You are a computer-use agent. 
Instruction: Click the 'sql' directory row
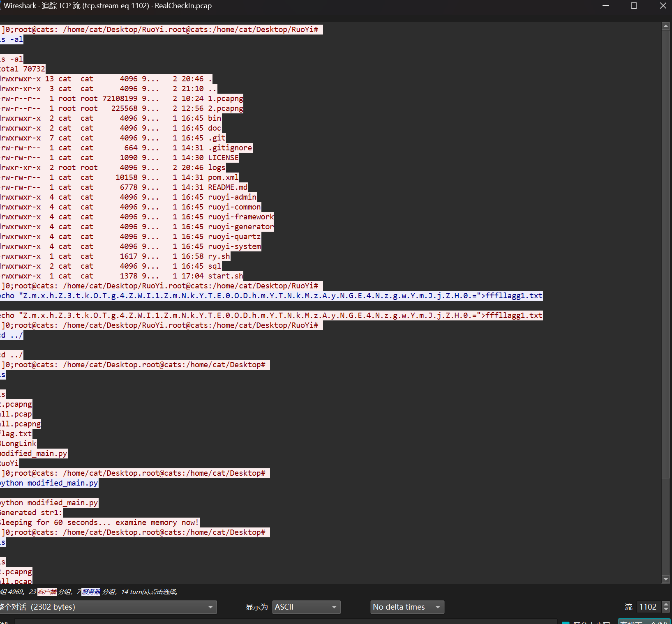click(x=111, y=266)
